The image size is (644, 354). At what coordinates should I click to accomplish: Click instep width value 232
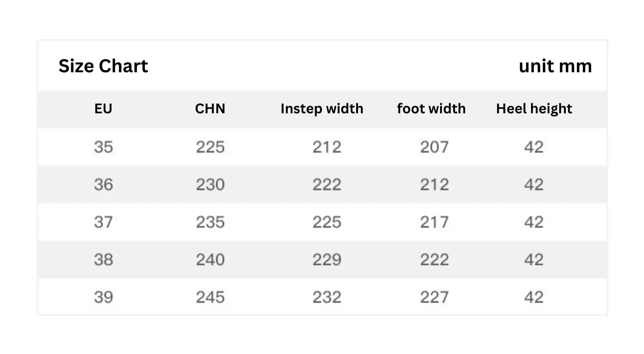(x=327, y=297)
